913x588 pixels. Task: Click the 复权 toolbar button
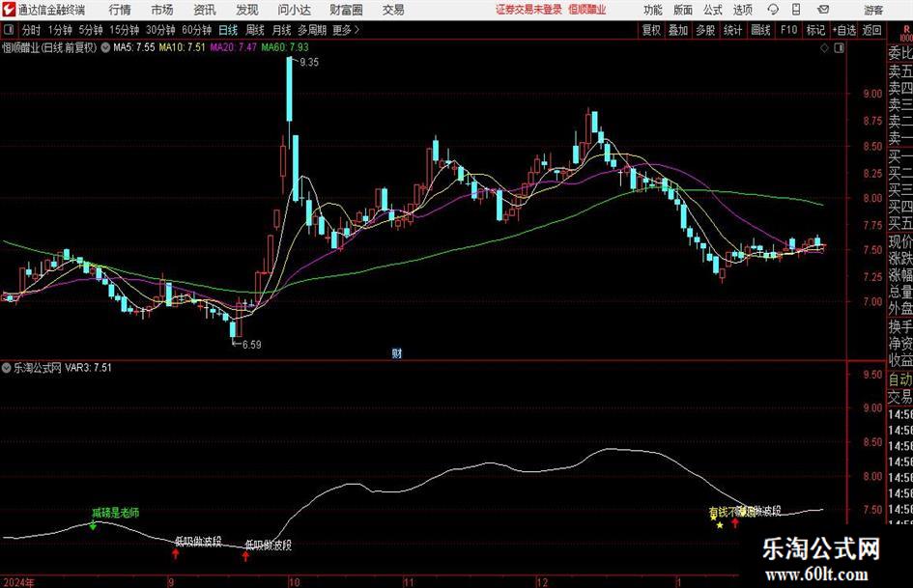(651, 30)
